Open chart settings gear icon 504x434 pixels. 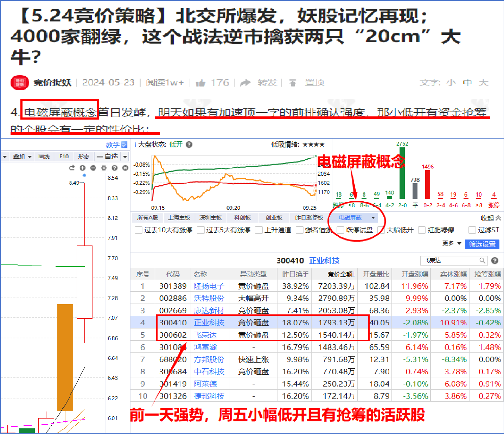[104, 168]
